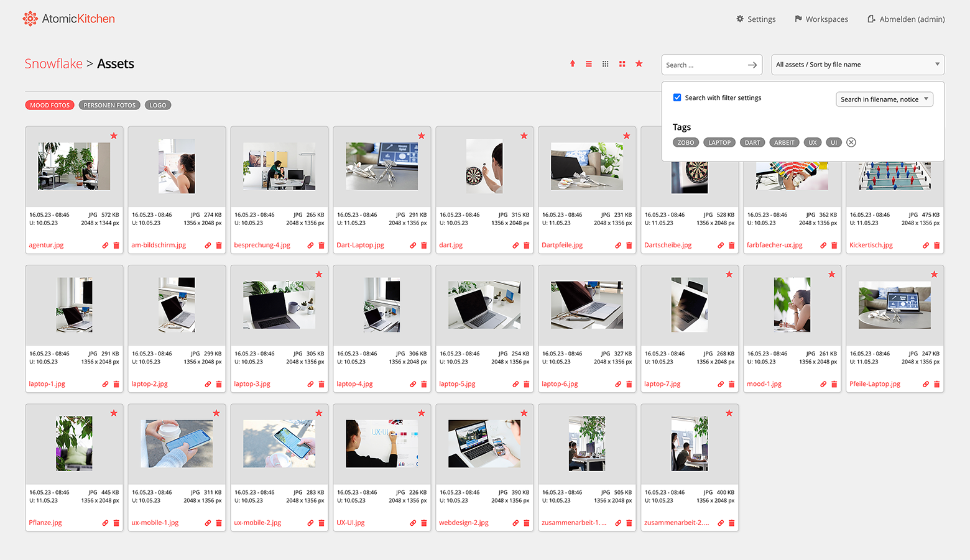Click the upload assets icon
The height and width of the screenshot is (560, 970).
pos(572,63)
